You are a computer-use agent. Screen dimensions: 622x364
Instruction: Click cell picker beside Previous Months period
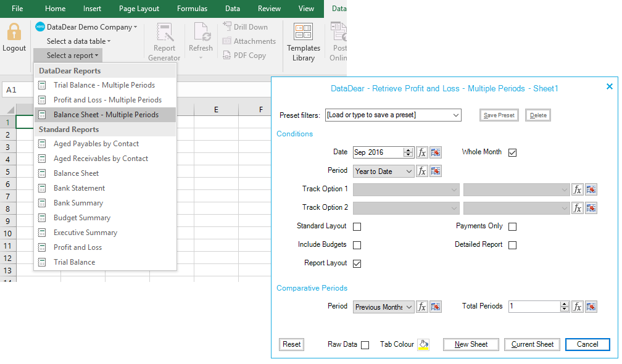436,307
